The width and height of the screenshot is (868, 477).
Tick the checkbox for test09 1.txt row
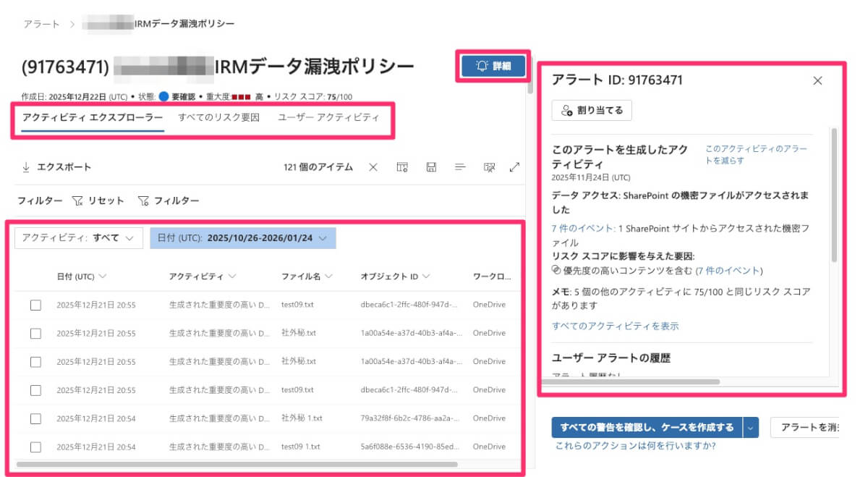pyautogui.click(x=35, y=447)
